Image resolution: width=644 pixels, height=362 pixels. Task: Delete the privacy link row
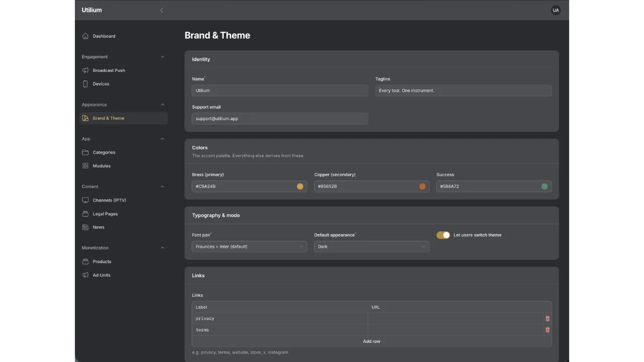pos(547,318)
